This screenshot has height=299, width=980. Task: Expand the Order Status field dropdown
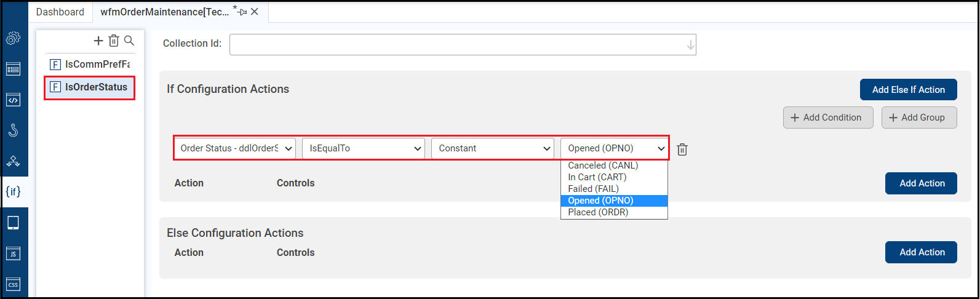(x=234, y=148)
